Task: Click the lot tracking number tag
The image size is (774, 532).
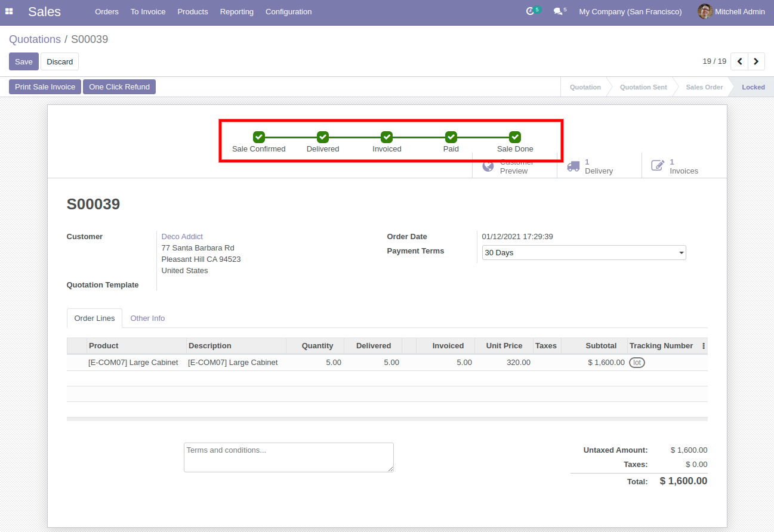Action: [637, 363]
